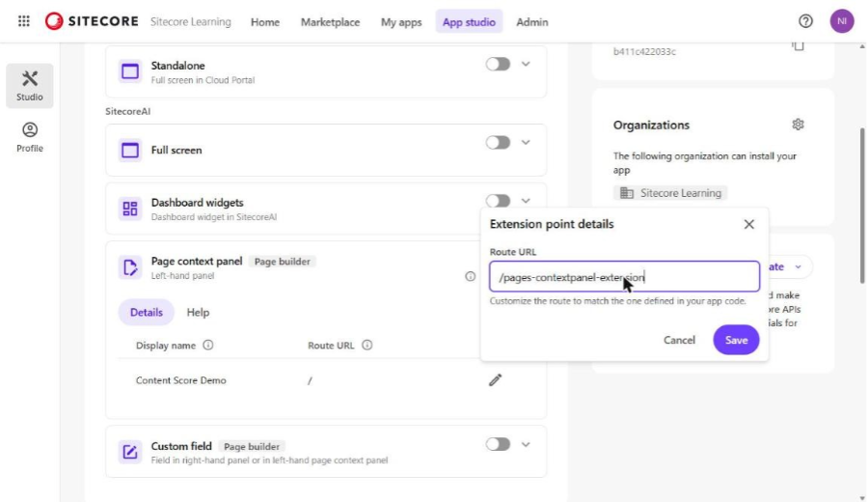Open the partially hidden dropdown arrow right of dialog

pos(798,267)
